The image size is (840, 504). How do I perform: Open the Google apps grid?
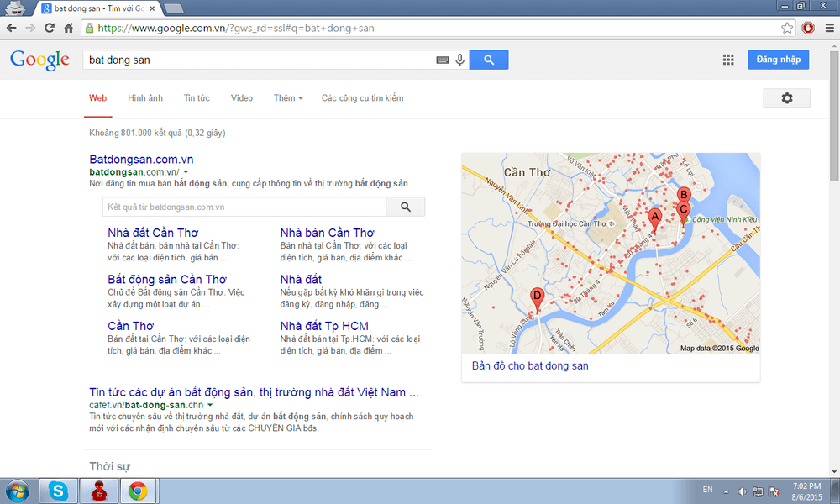[728, 60]
